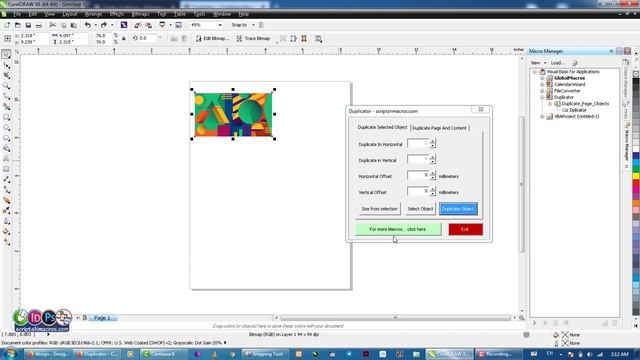Select the Rectangle tool in toolbox
This screenshot has width=640, height=360.
coord(6,117)
